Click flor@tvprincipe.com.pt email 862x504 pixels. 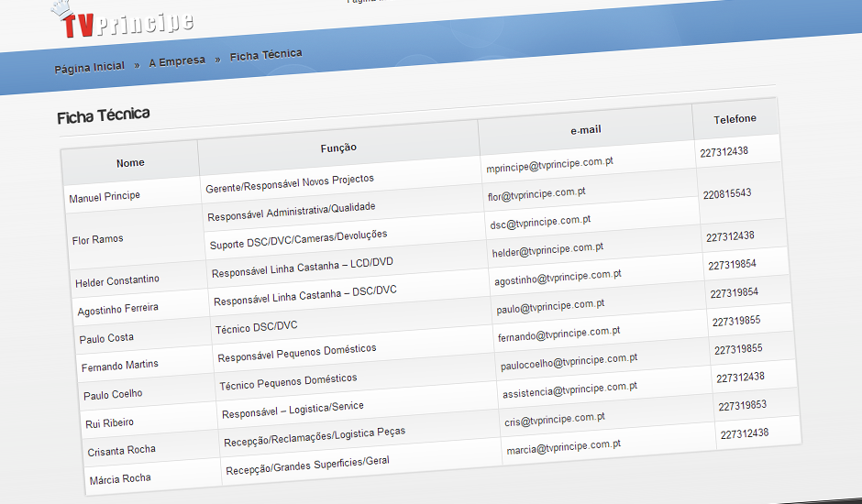click(536, 194)
